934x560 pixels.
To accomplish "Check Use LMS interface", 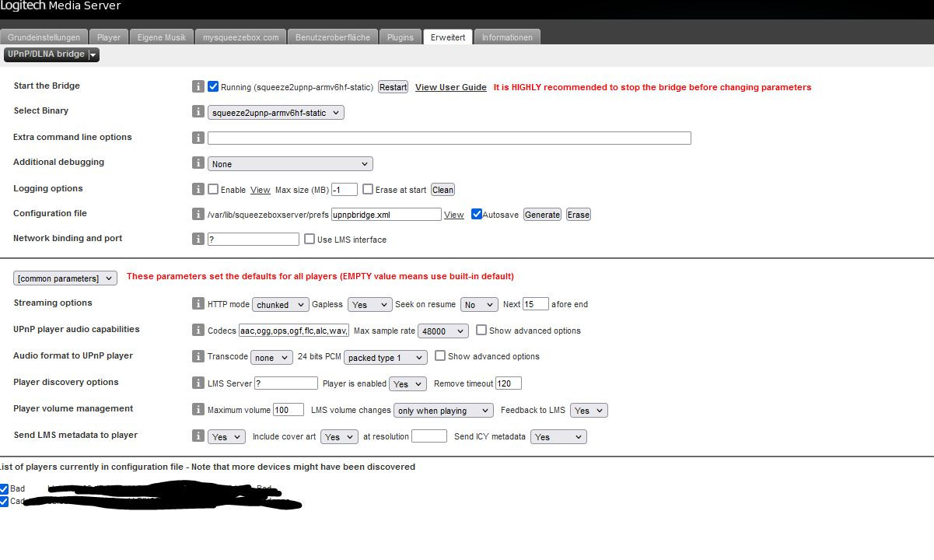I will click(x=310, y=239).
